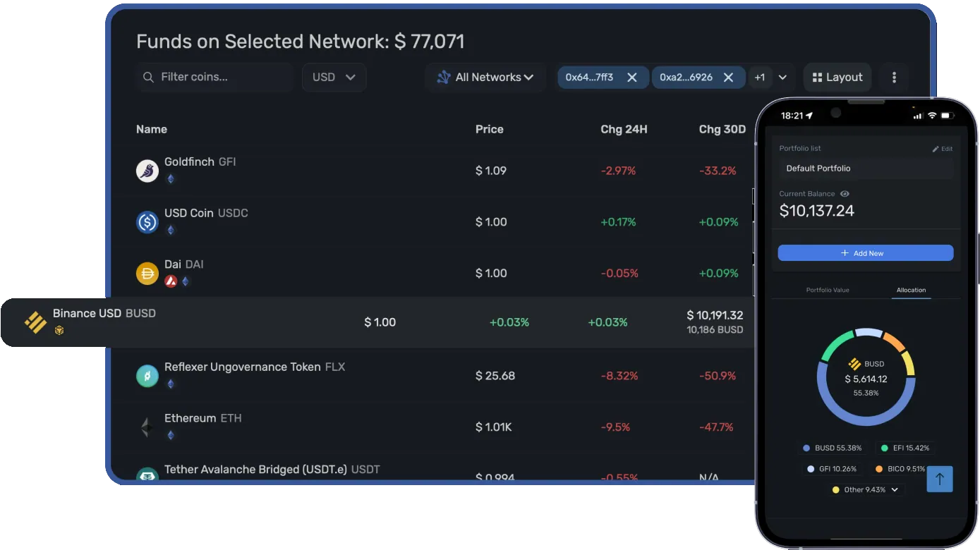
Task: Open the Layout grid view
Action: 837,78
